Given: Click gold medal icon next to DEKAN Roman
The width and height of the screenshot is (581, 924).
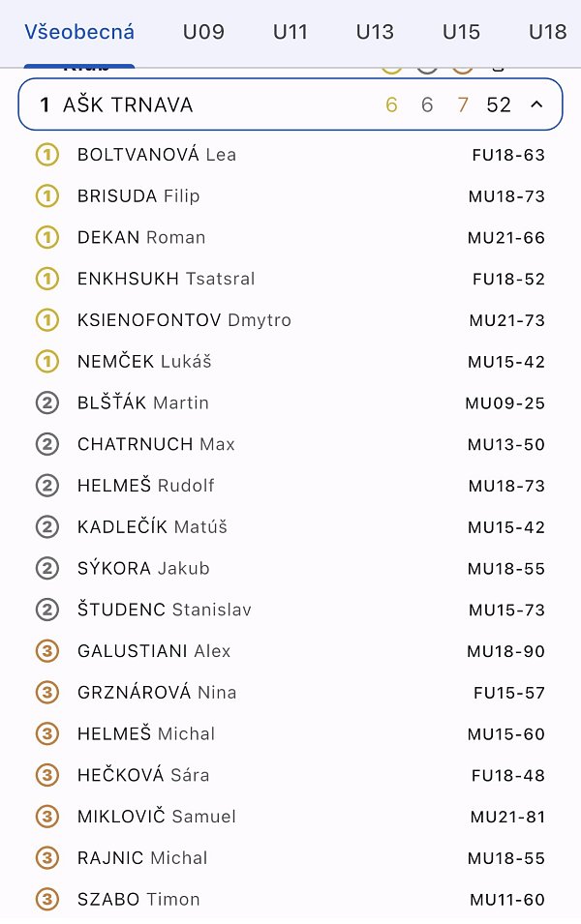Looking at the screenshot, I should [46, 238].
